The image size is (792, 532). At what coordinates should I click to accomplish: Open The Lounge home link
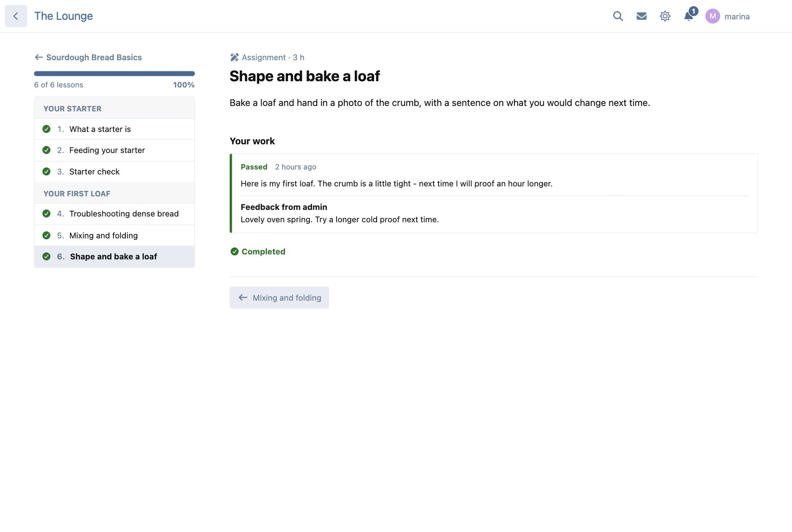[64, 16]
